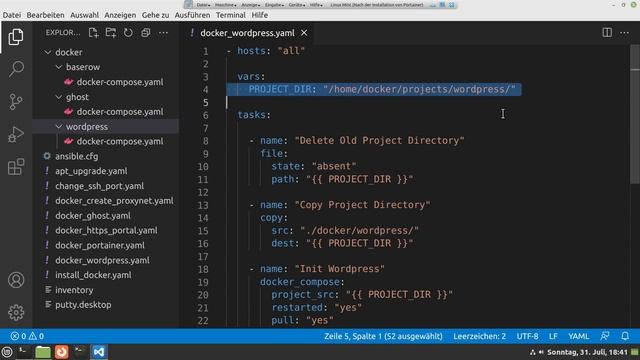Click the New Folder icon in Explorer

111,33
